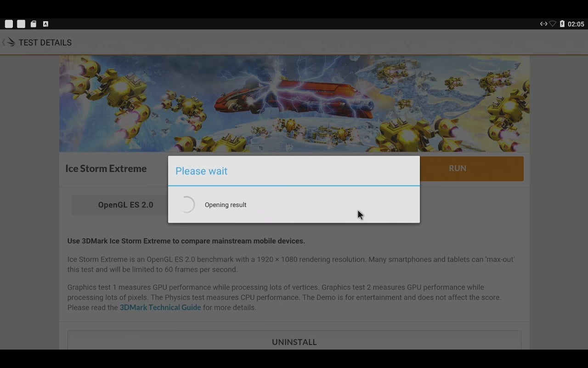Click the battery charging status icon

coord(562,24)
